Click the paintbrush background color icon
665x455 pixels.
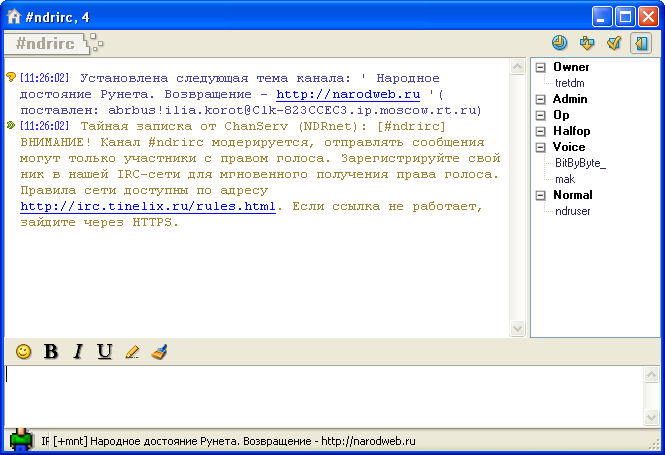click(x=159, y=352)
